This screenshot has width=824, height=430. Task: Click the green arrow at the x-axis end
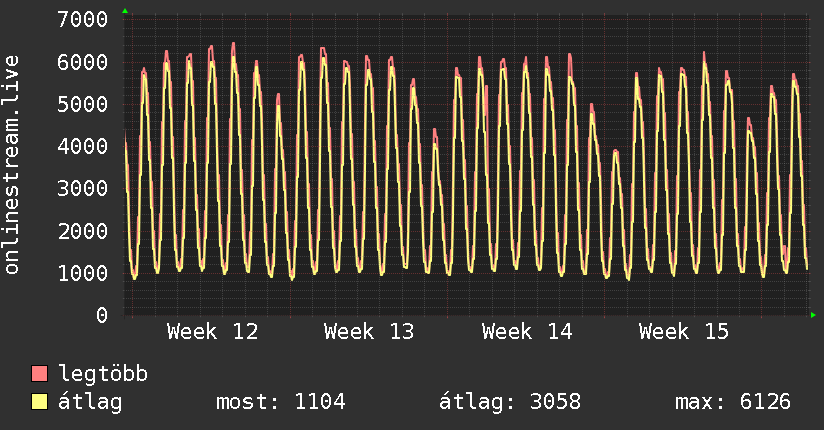click(814, 315)
